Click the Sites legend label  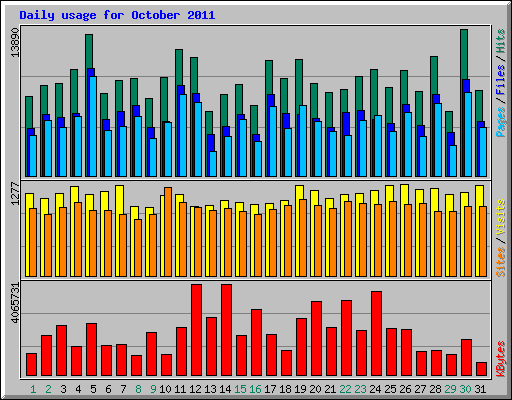(x=501, y=262)
